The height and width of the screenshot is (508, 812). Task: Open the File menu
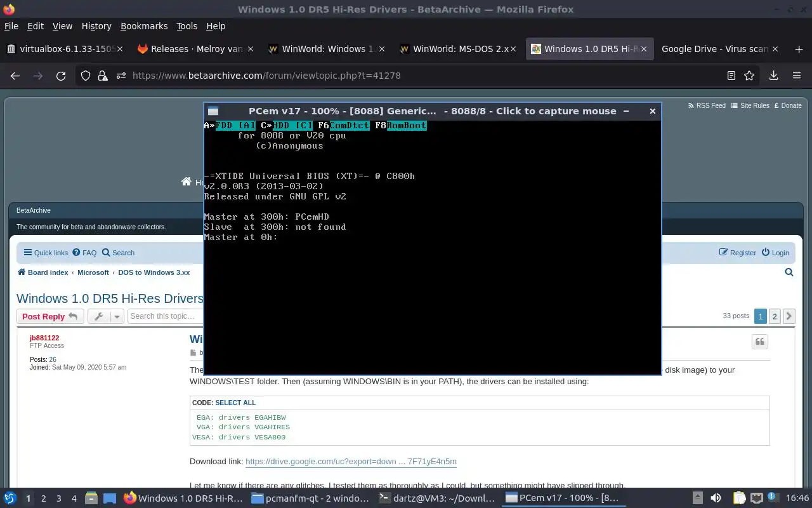pos(11,26)
